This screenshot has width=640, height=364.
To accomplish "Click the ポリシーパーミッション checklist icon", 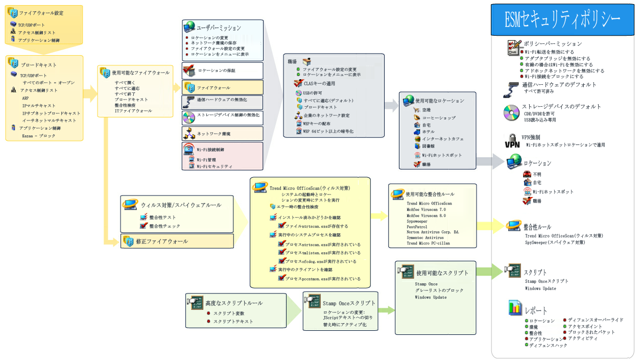I will pyautogui.click(x=514, y=47).
